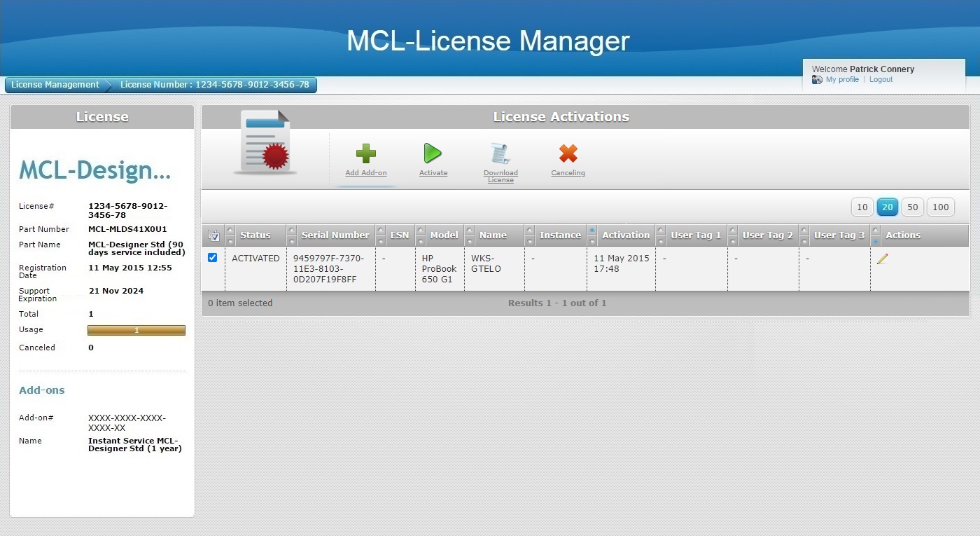Click the WKS-GTELO name cell

click(486, 263)
